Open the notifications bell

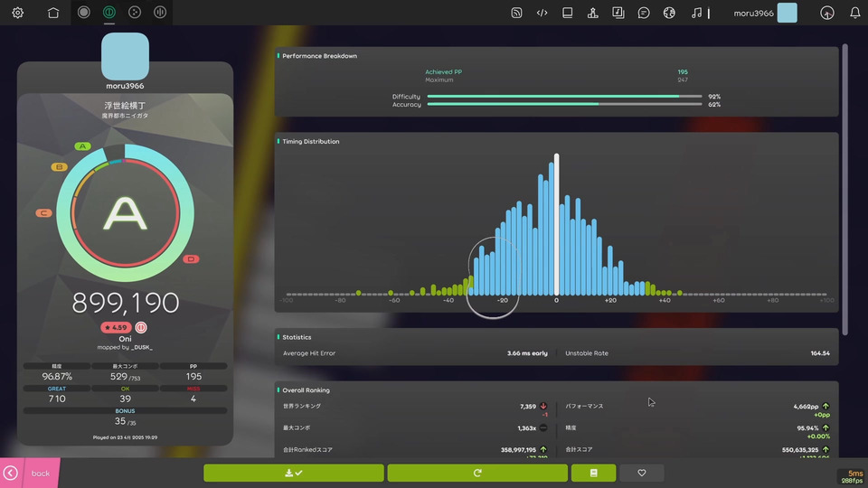click(855, 13)
